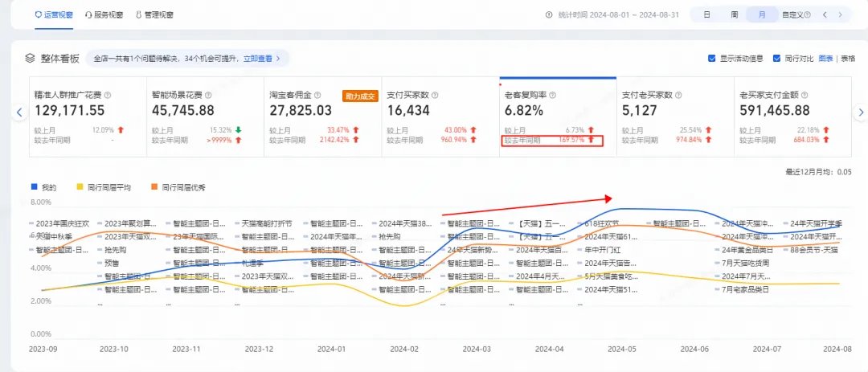Open help icon for 智能场景花费
Image resolution: width=868 pixels, height=372 pixels.
pos(209,96)
